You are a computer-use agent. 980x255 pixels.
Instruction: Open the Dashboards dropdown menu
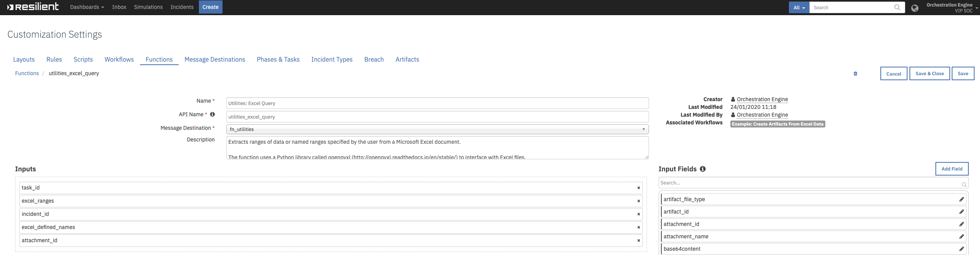point(87,7)
